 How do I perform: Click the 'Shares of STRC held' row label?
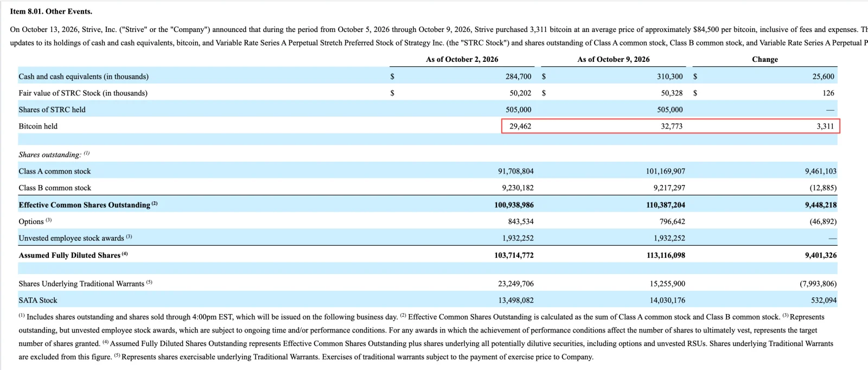(52, 110)
